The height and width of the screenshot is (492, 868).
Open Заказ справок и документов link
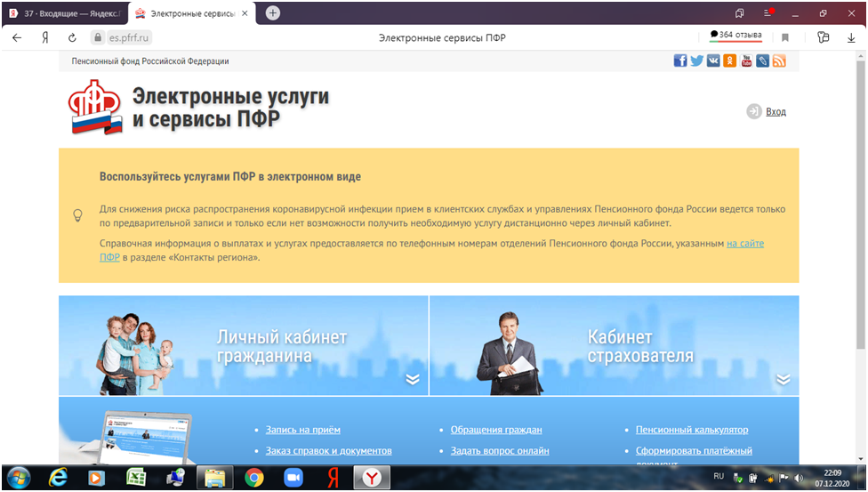pos(328,450)
